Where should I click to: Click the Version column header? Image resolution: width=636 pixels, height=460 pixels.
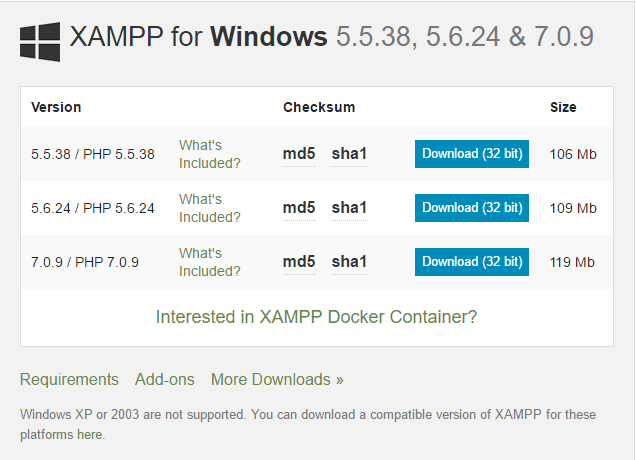(56, 107)
